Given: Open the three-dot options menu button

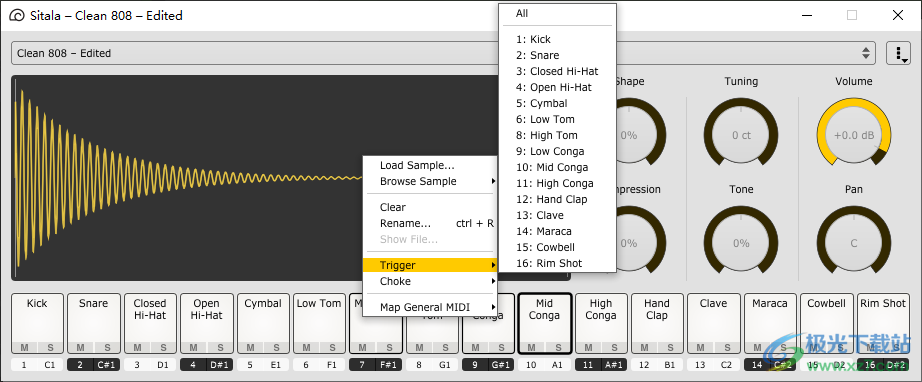Looking at the screenshot, I should 898,53.
